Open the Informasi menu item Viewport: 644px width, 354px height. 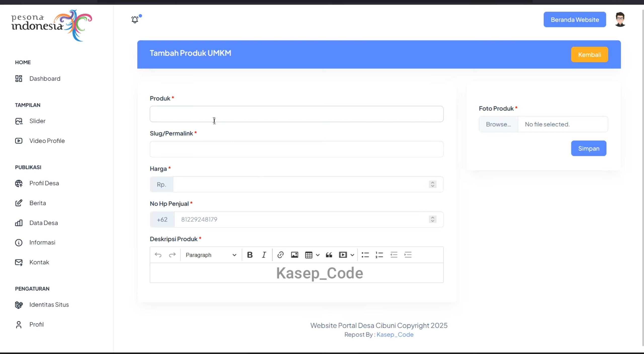(x=35, y=243)
